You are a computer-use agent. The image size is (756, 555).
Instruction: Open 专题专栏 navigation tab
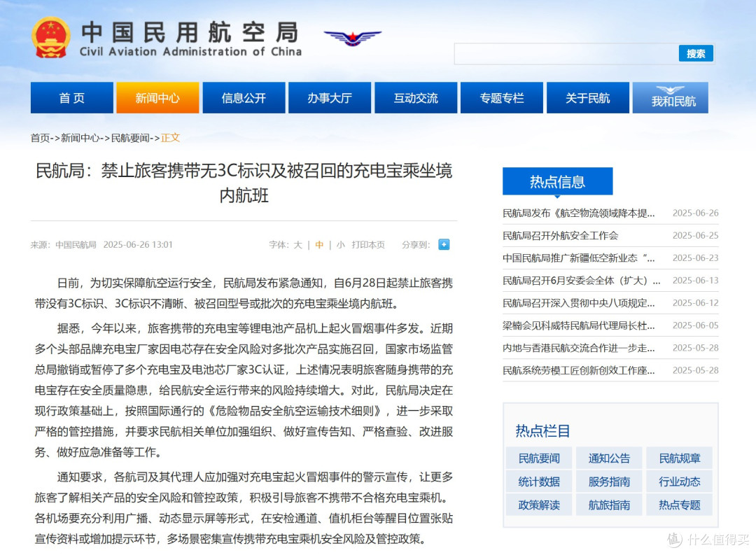pos(501,98)
